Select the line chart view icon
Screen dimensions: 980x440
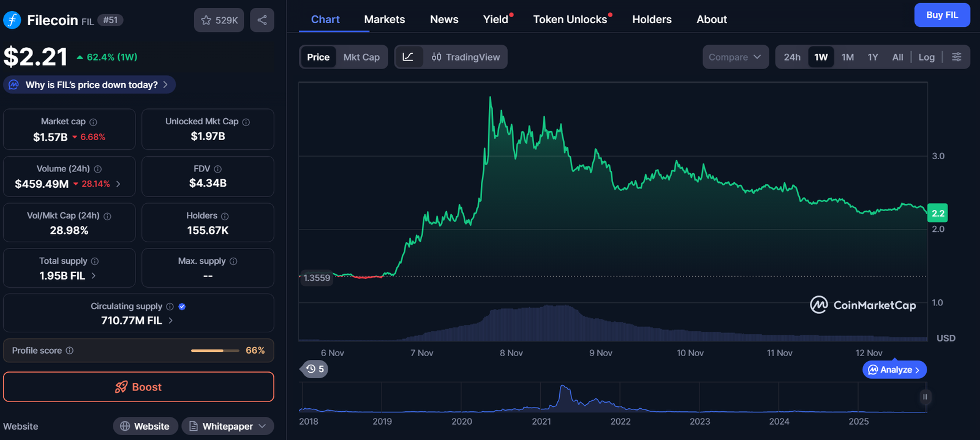pyautogui.click(x=408, y=57)
